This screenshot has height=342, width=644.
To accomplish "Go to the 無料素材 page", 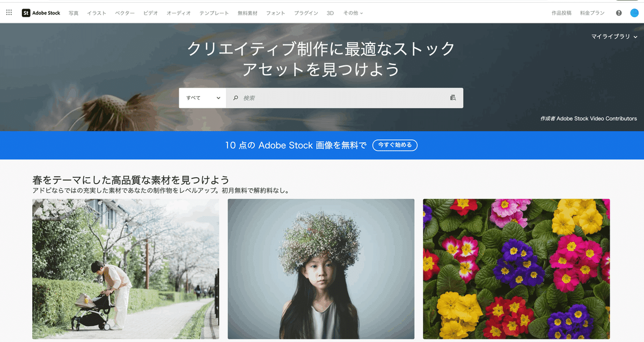I will 247,12.
